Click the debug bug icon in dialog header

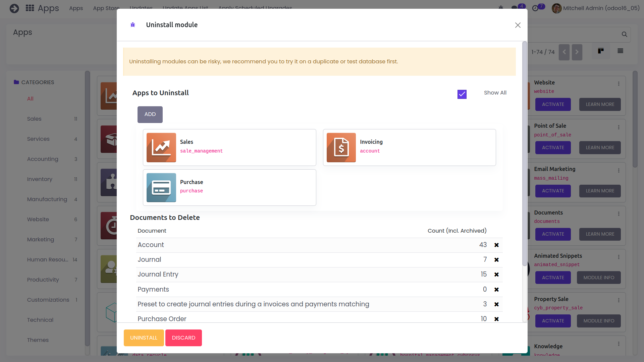tap(133, 25)
